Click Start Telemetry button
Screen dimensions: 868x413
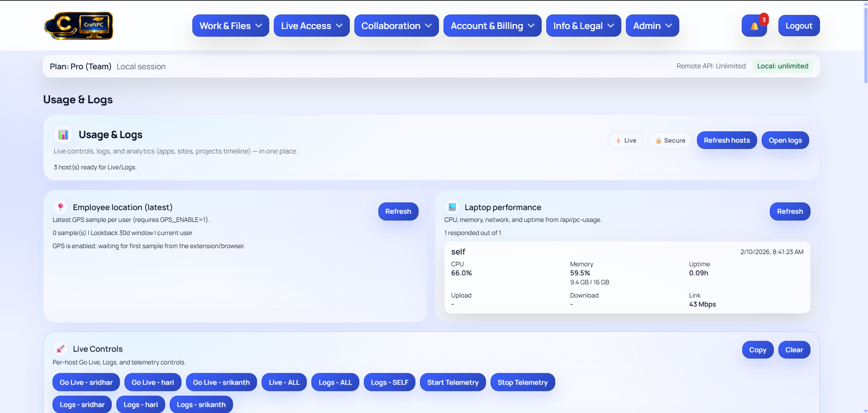click(x=453, y=382)
